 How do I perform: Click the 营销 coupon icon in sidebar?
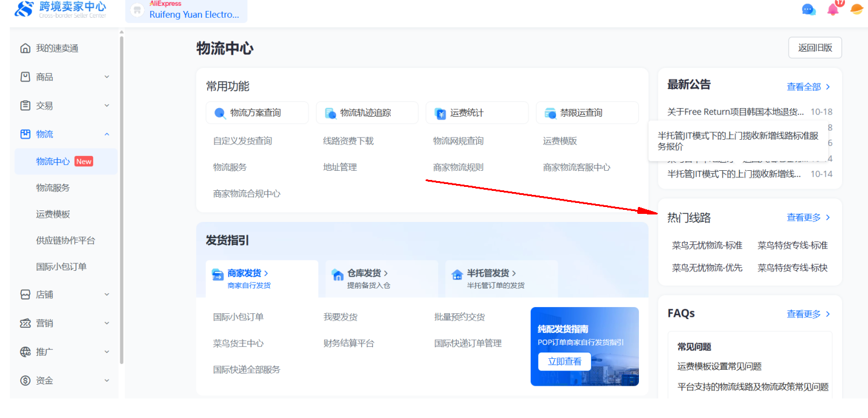pos(25,323)
